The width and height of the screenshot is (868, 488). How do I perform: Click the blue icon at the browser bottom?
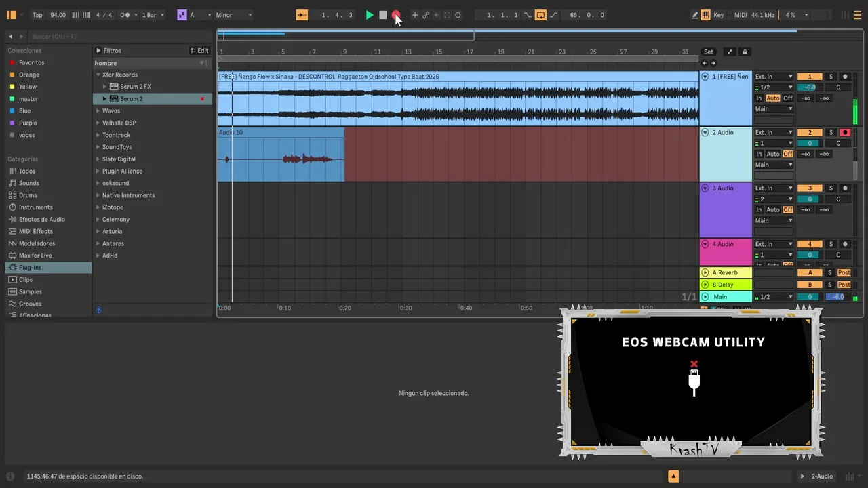(98, 310)
